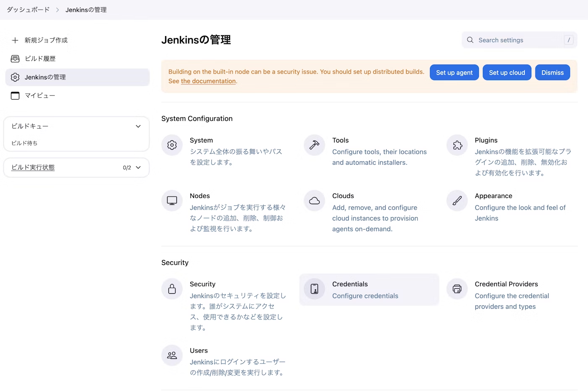Viewport: 588px width, 392px height.
Task: Click the マイビュー window icon
Action: coord(15,96)
